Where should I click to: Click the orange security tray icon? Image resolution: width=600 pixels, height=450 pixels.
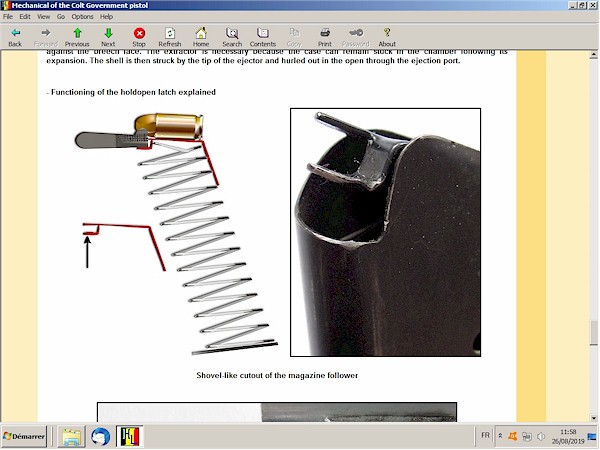pos(512,436)
